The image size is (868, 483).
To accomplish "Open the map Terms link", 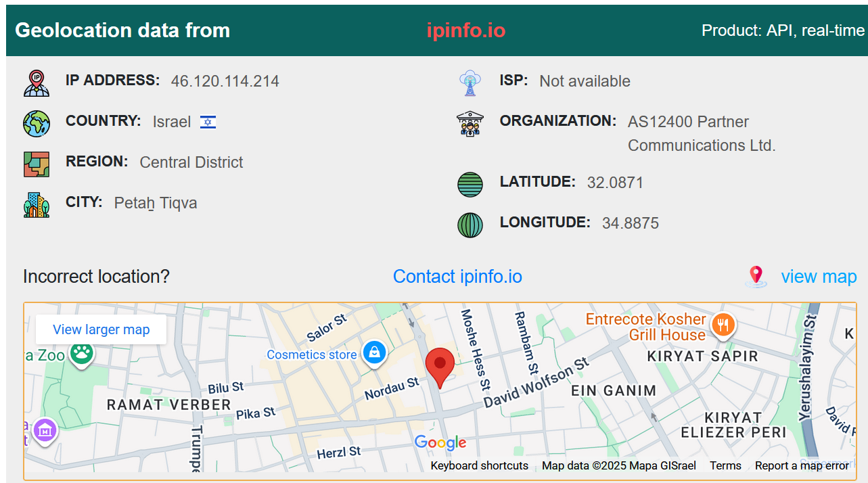I will (x=725, y=465).
